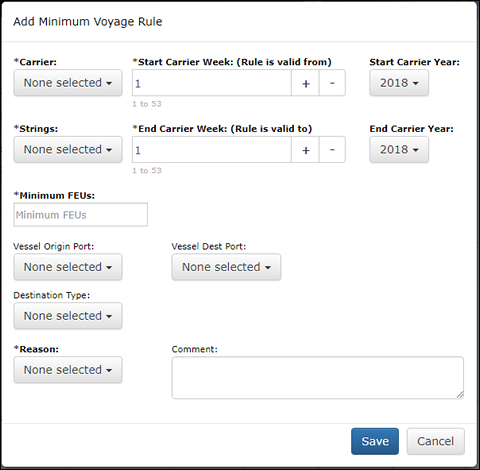Select the Reason dropdown

(x=68, y=370)
